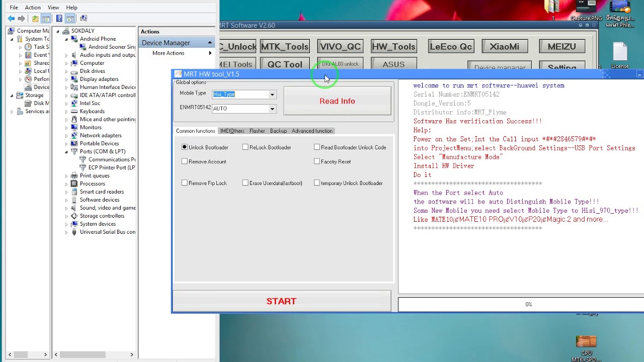644x362 pixels.
Task: Expand the Disk drives node
Action: click(66, 71)
